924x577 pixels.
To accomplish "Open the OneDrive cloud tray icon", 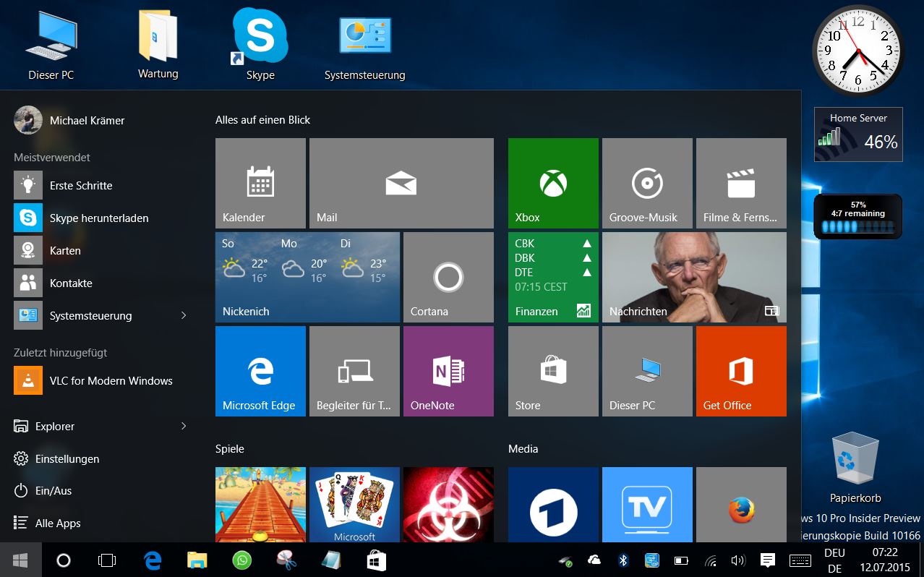I will tap(594, 560).
